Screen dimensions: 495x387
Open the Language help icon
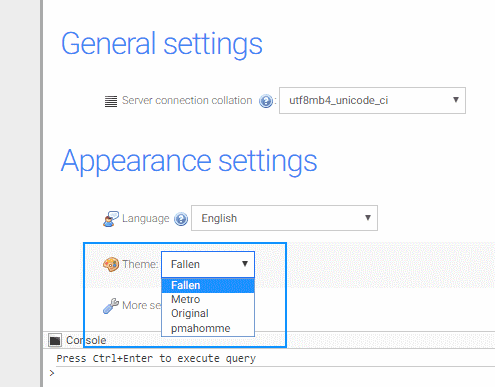[x=181, y=219]
